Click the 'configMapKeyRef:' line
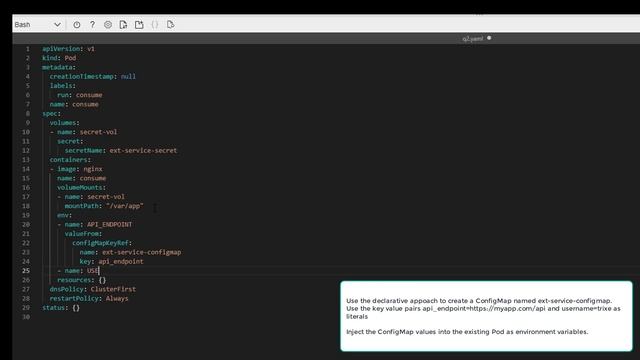Viewport: 640px width, 360px height. [102, 243]
